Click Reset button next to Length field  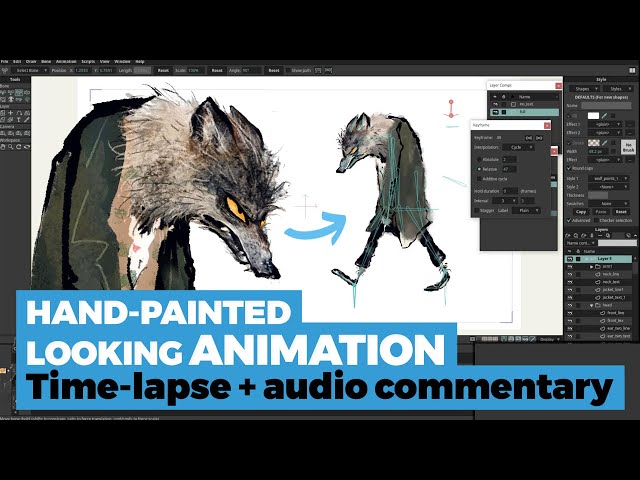tap(163, 71)
